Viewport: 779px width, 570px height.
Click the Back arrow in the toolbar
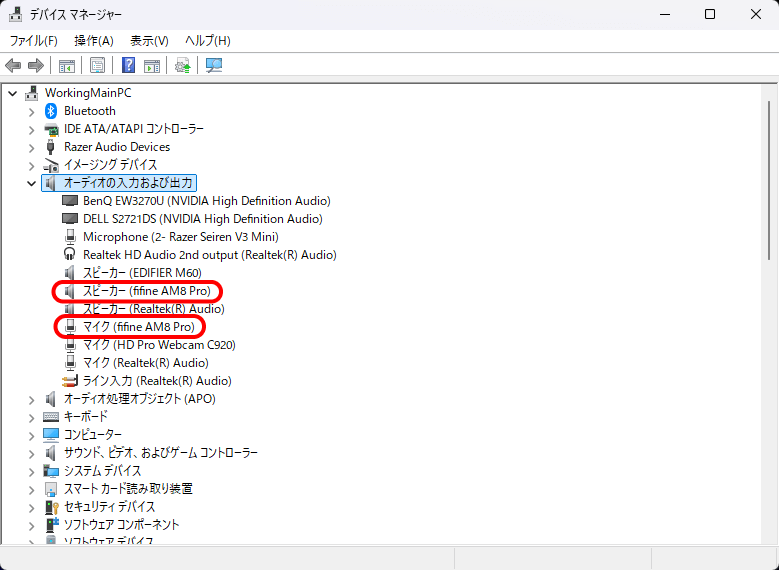pos(13,66)
